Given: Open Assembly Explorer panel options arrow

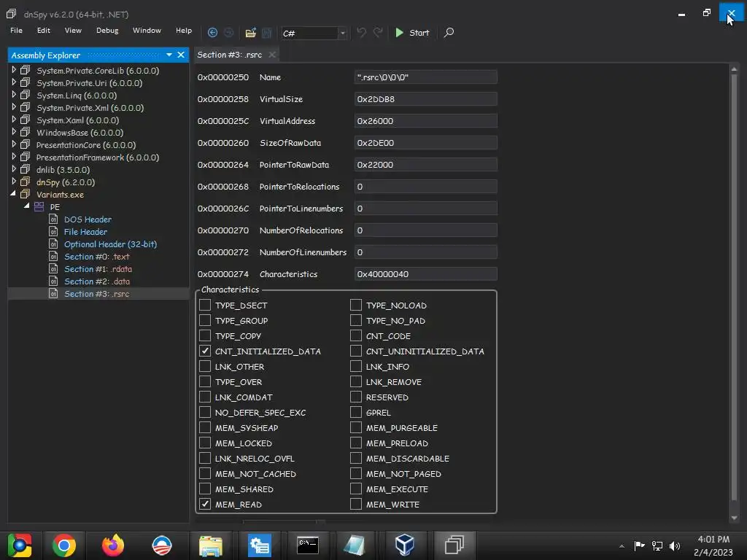Looking at the screenshot, I should (169, 55).
